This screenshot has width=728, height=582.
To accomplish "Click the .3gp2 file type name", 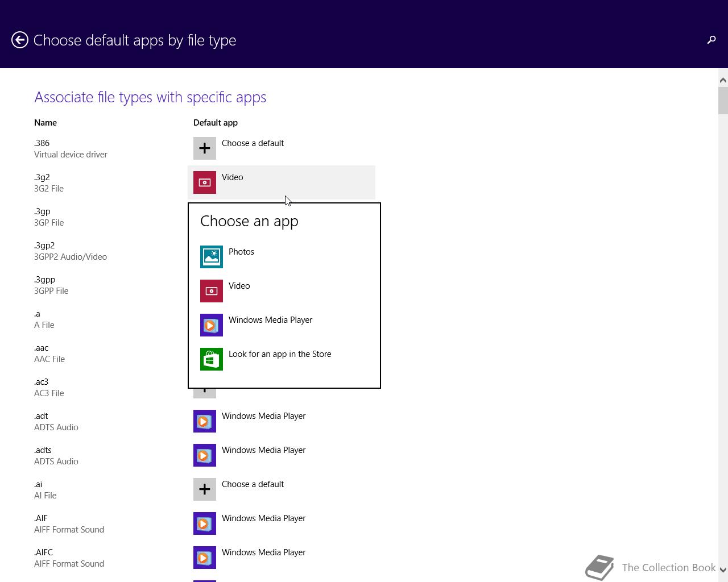I will (x=44, y=246).
